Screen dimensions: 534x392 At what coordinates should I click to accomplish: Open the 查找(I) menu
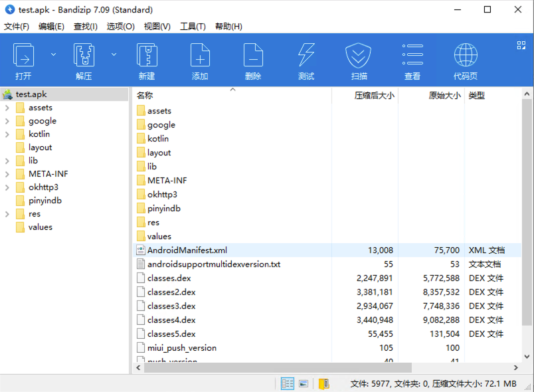[x=86, y=27]
